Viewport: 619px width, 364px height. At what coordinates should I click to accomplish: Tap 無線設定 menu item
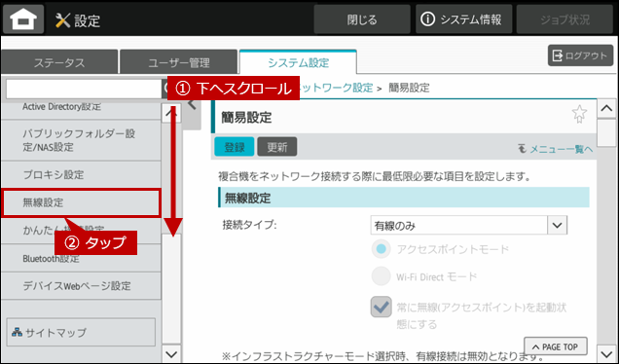81,202
